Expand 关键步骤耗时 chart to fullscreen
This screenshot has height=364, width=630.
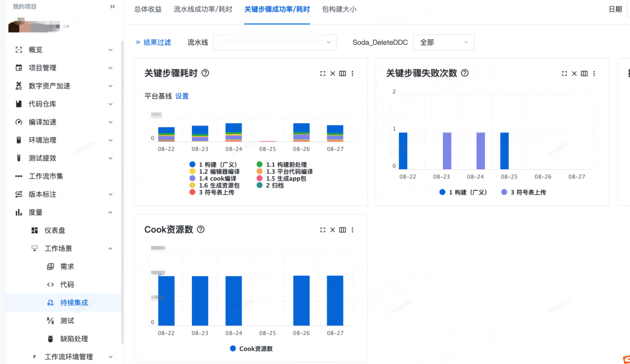coord(323,73)
